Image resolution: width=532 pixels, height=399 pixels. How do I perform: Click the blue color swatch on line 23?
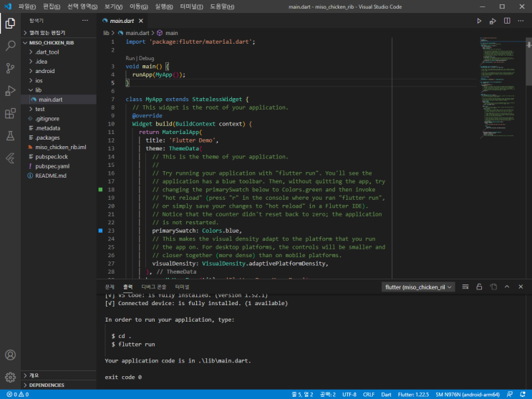coord(100,231)
